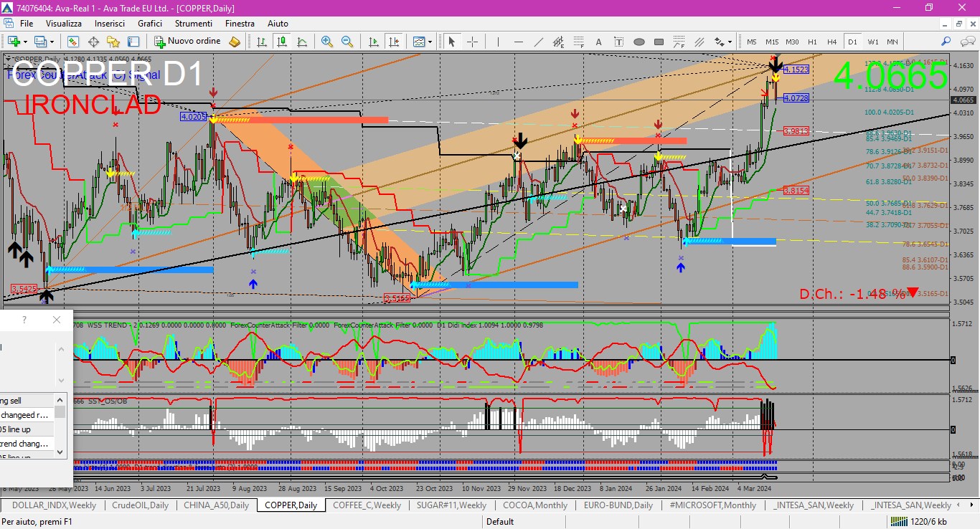Click the New Chart icon
The height and width of the screenshot is (529, 980).
pyautogui.click(x=14, y=42)
